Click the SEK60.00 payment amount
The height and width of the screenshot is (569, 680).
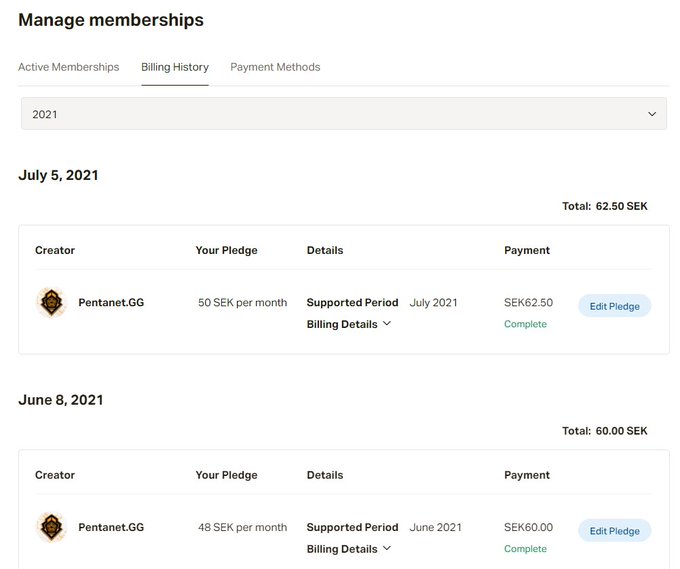[x=528, y=527]
